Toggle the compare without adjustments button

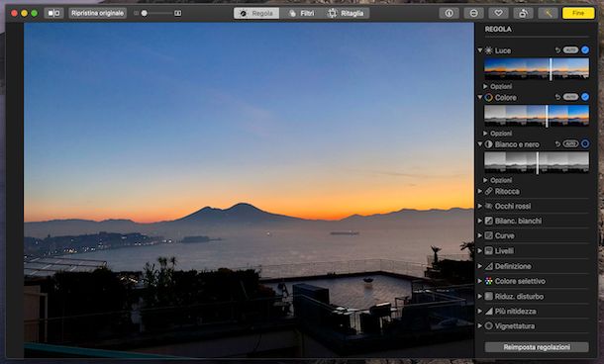(x=53, y=13)
